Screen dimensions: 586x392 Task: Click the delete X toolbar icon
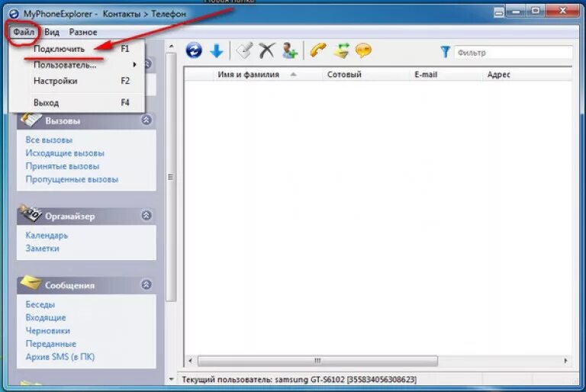266,50
